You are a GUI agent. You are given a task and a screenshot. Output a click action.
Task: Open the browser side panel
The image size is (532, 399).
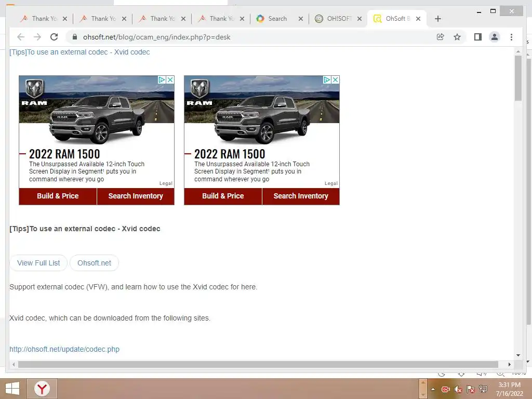click(x=478, y=37)
